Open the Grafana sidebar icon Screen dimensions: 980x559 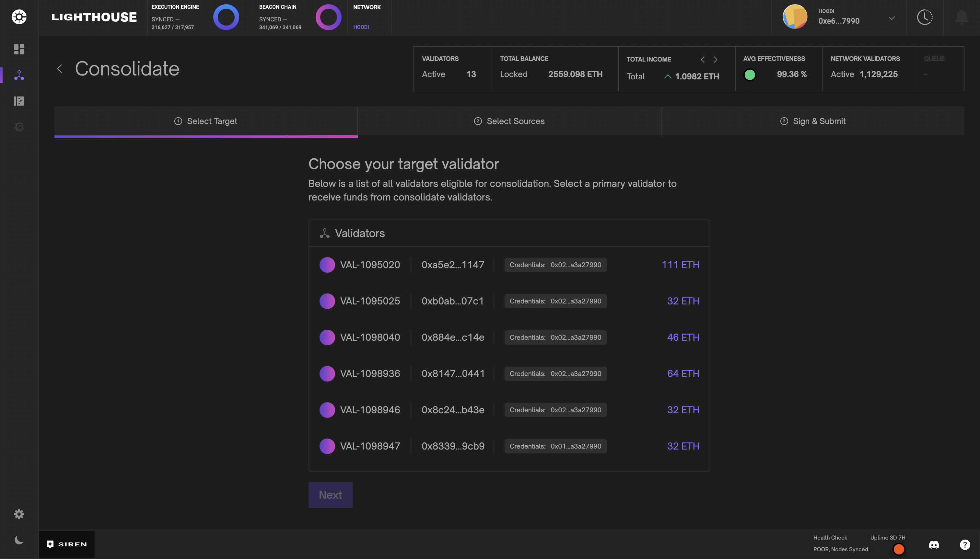[19, 127]
